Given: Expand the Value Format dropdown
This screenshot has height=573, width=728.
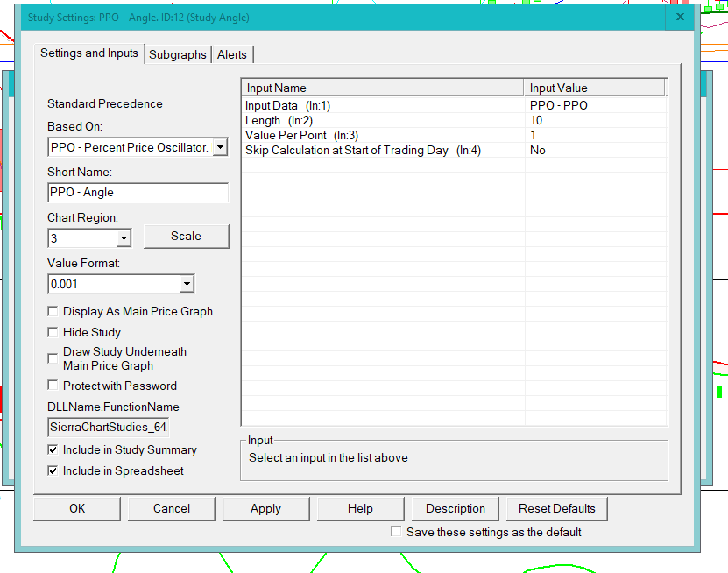Looking at the screenshot, I should tap(186, 284).
